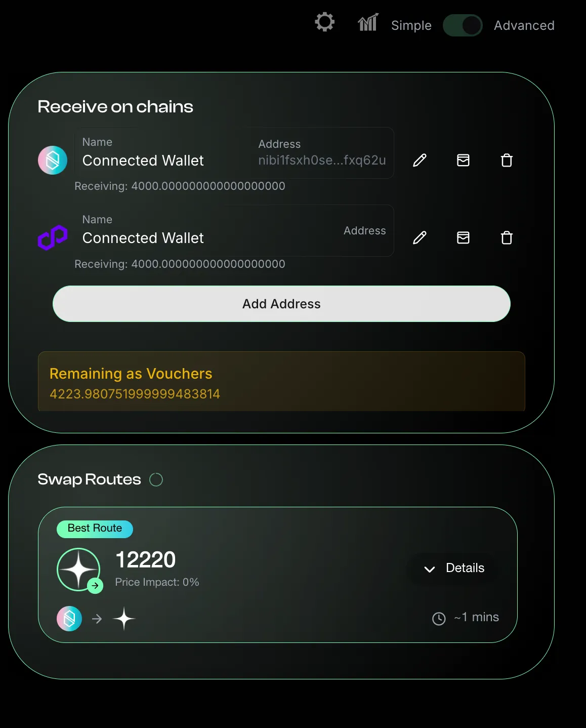Click the Swap Routes loading spinner
The height and width of the screenshot is (728, 586).
pyautogui.click(x=156, y=479)
